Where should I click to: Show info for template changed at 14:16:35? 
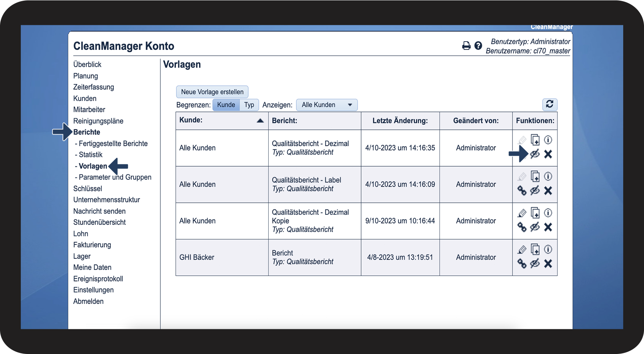pyautogui.click(x=548, y=140)
